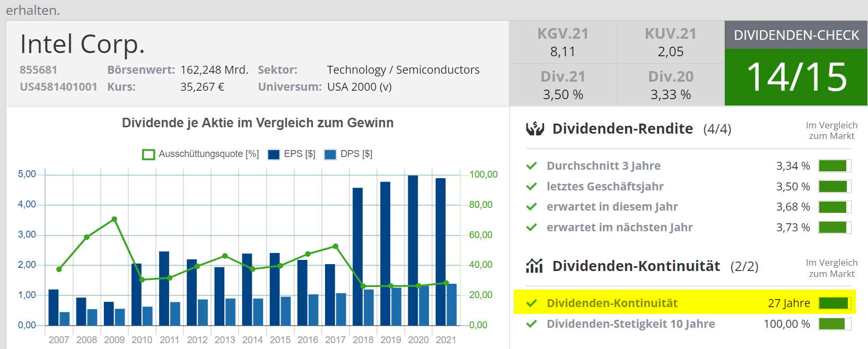Viewport: 868px width, 349px height.
Task: Click checkmark beside erwartet im nächsten Jahr
Action: 531,228
